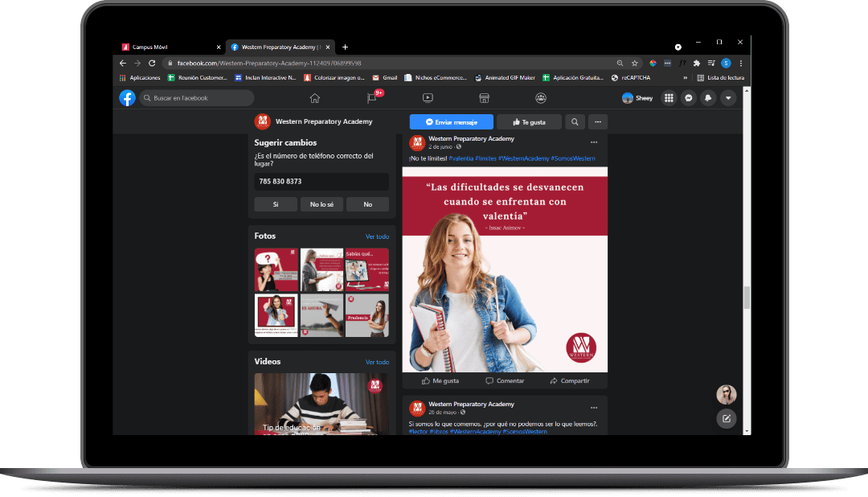Open the Marketplace storefront icon

pos(485,98)
